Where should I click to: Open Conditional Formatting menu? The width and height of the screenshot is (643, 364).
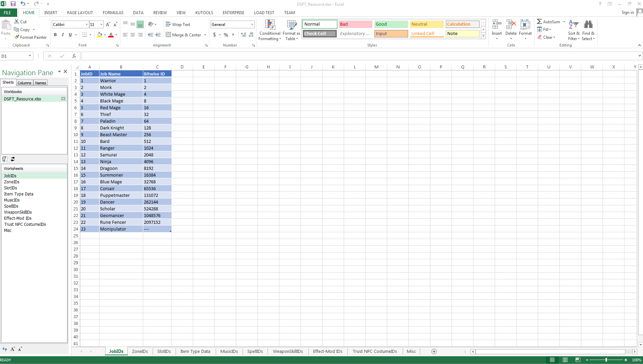(x=270, y=30)
